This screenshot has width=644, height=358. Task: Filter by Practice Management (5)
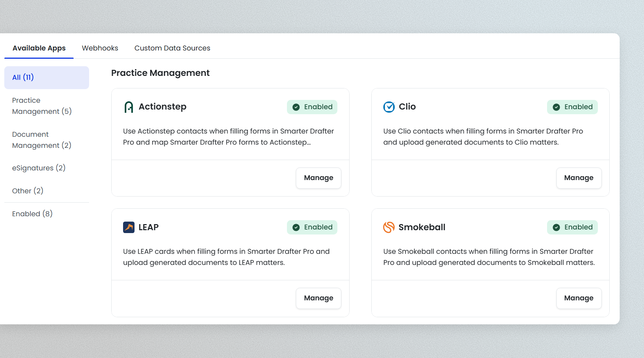47,106
